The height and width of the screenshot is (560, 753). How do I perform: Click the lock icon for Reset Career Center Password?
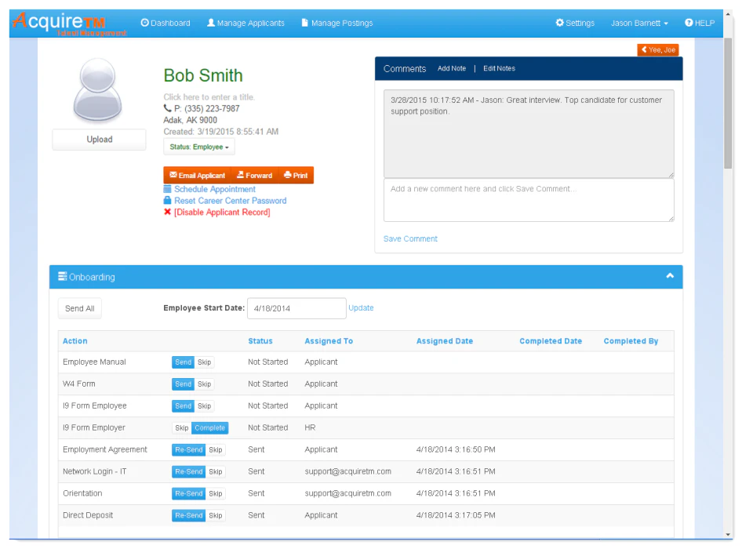(x=166, y=200)
